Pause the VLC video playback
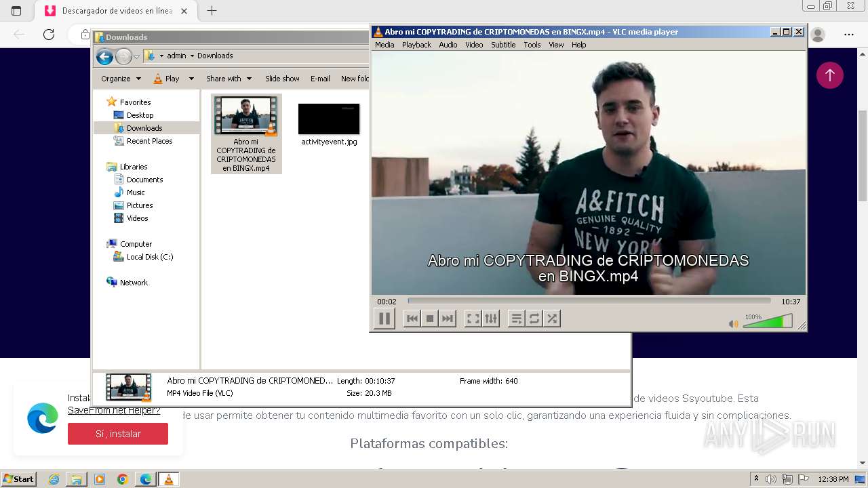 pyautogui.click(x=384, y=319)
